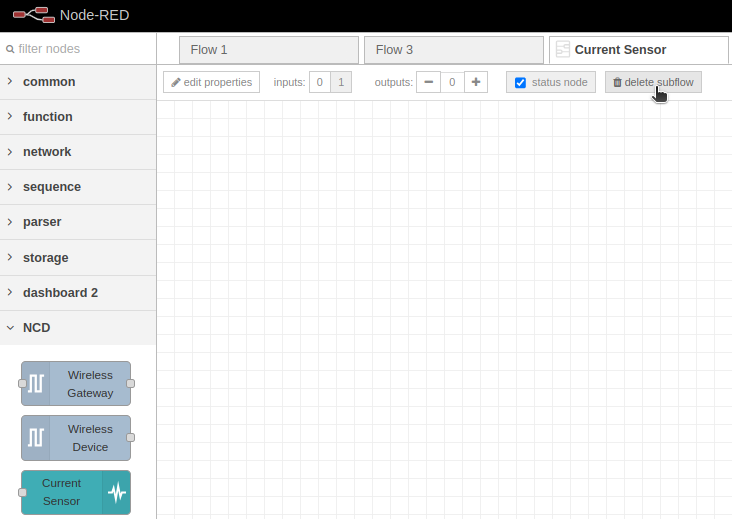The image size is (732, 519).
Task: Switch to the Flow 3 tab
Action: [454, 50]
